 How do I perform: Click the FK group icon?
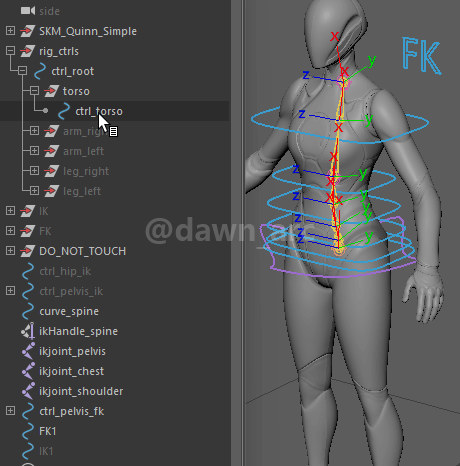27,231
